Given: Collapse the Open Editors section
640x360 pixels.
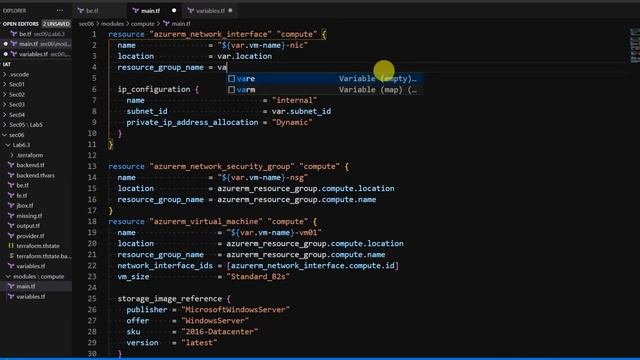Looking at the screenshot, I should click(x=20, y=24).
